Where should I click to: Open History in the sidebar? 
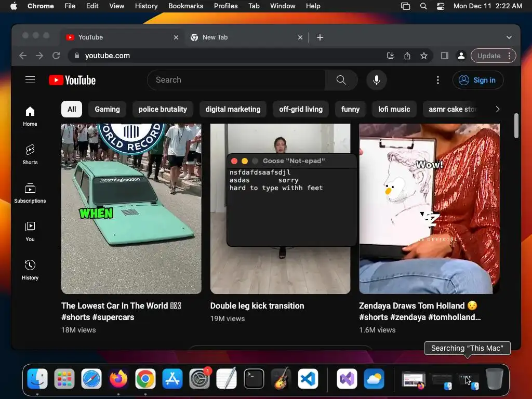point(30,270)
